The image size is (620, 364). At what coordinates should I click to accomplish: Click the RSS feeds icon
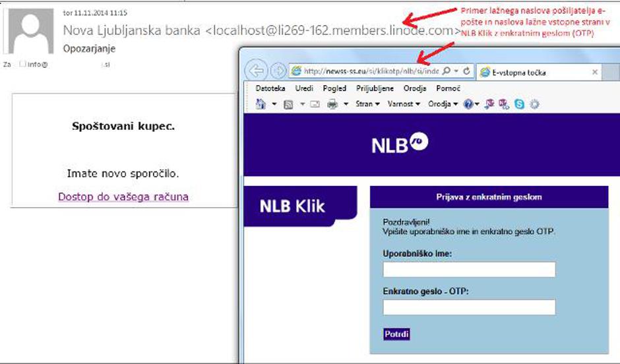(x=289, y=104)
